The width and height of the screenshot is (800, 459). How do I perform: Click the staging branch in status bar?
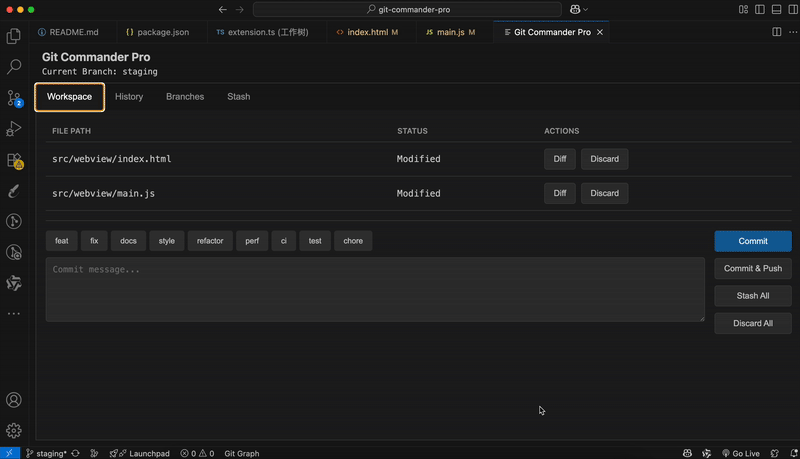[x=46, y=453]
